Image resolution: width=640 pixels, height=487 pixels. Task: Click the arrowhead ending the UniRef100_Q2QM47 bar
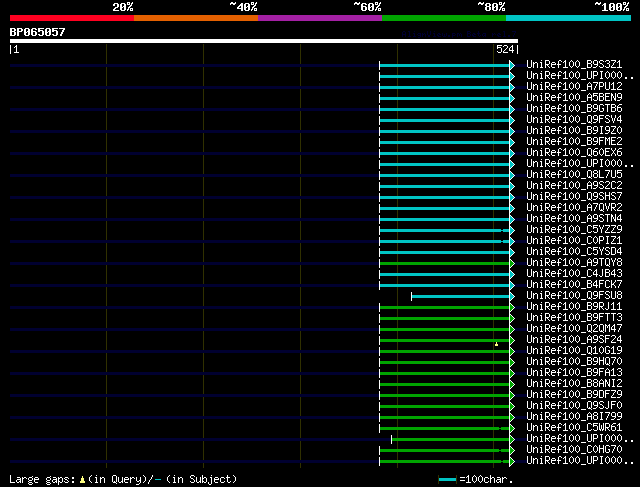(512, 329)
